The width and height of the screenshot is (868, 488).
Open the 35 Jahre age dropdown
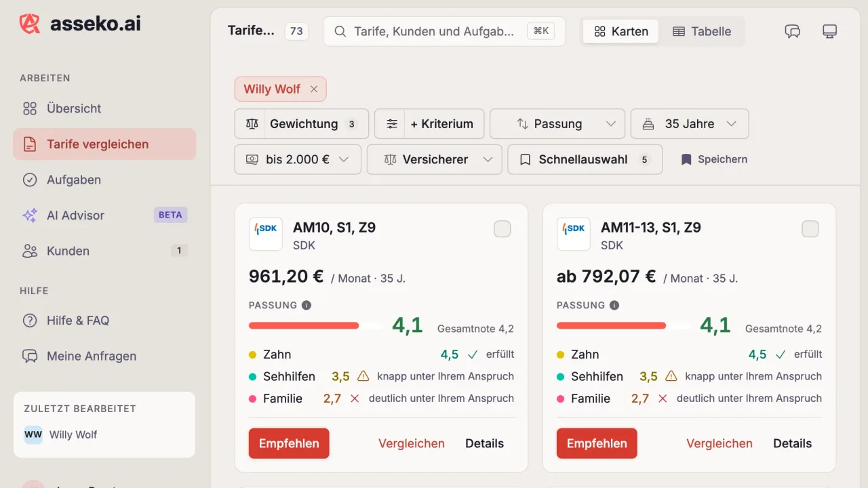(690, 124)
